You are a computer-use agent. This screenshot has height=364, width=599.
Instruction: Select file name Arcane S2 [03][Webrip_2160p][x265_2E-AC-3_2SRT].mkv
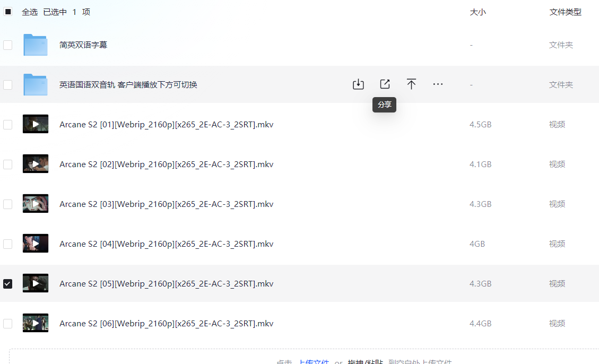pos(167,204)
